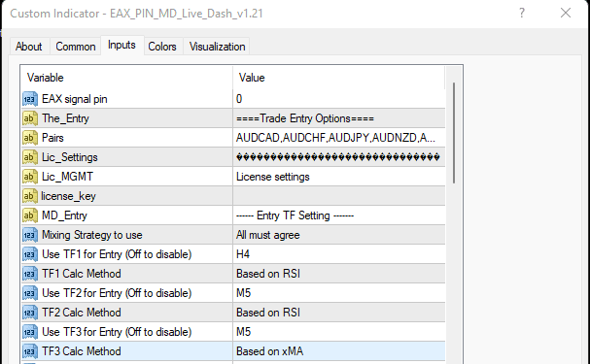Open TF2 Calc Method value 'Based on RSI'
Screen dimensions: 590x364
point(339,313)
